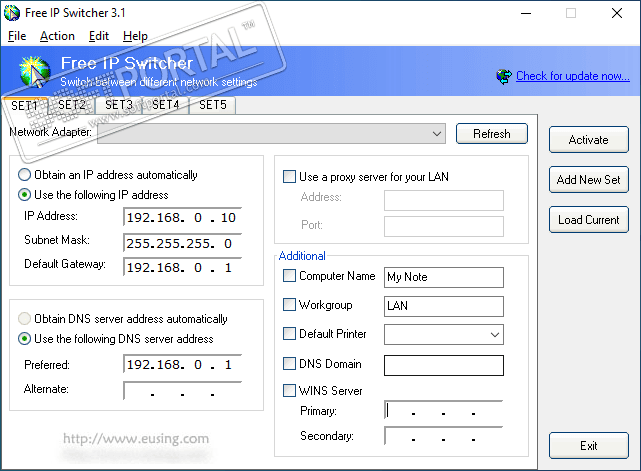Viewport: 641px width, 471px height.
Task: Open the Action menu
Action: [x=57, y=36]
